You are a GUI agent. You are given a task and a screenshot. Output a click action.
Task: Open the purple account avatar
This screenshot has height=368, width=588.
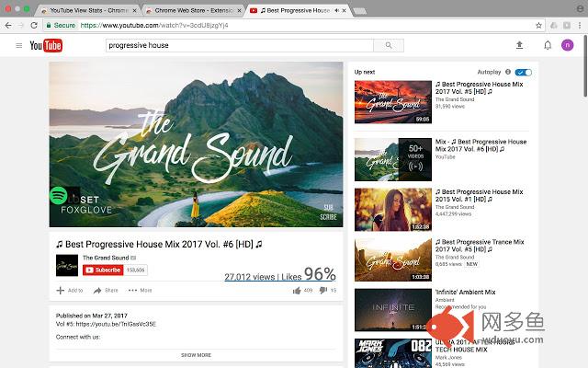[x=568, y=45]
